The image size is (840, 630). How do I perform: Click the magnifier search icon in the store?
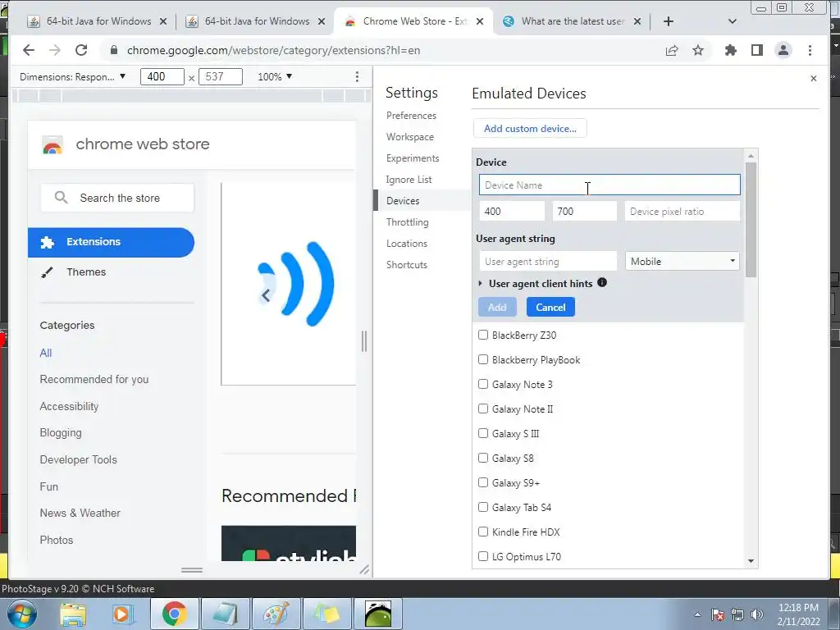click(x=61, y=197)
